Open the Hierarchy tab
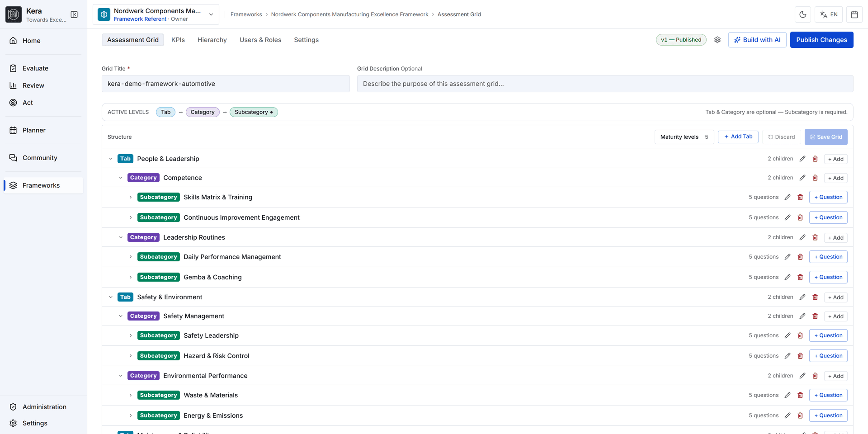The width and height of the screenshot is (868, 434). 212,40
